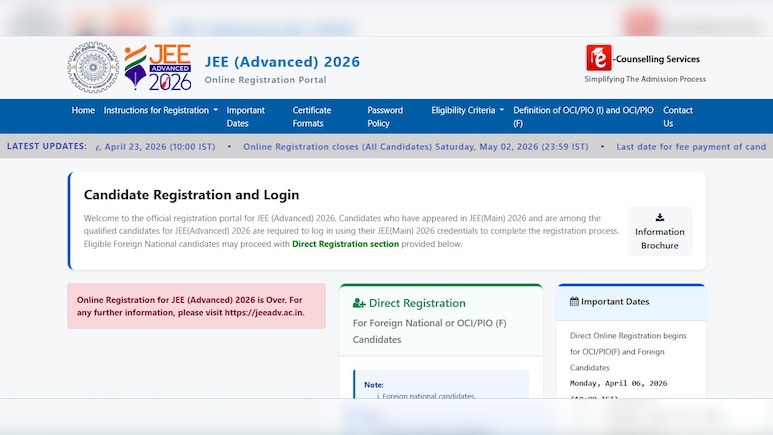773x435 pixels.
Task: Expand the Eligibility Criteria dropdown
Action: tap(468, 110)
